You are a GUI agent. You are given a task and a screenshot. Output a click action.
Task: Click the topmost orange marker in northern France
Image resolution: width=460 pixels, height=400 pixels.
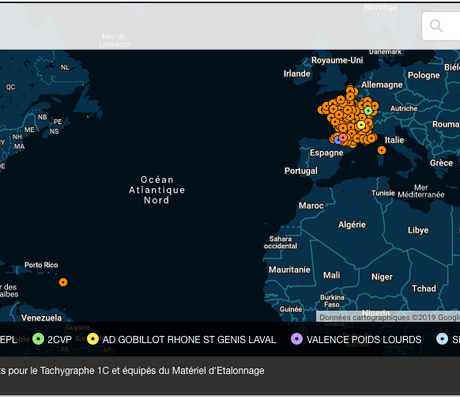(350, 90)
